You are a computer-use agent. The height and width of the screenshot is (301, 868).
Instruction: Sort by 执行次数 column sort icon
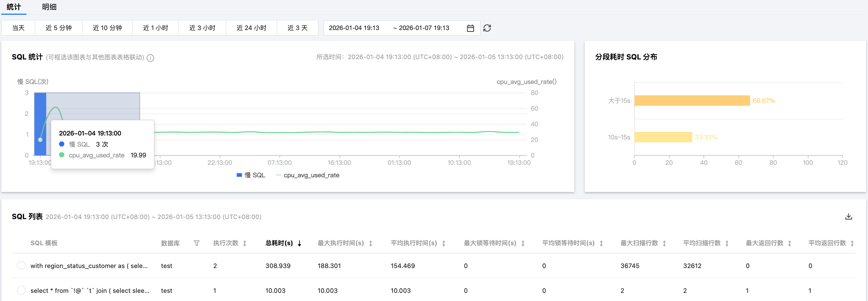pos(245,243)
